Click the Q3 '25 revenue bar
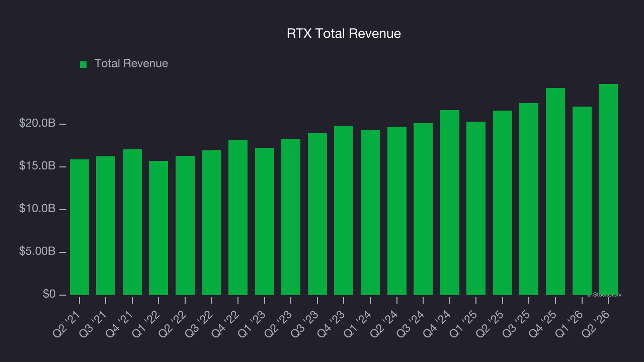Image resolution: width=644 pixels, height=362 pixels. coord(529,199)
